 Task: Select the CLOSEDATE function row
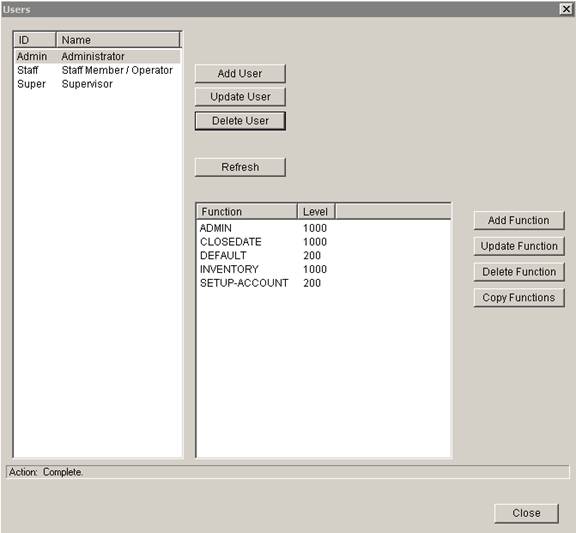pos(323,242)
